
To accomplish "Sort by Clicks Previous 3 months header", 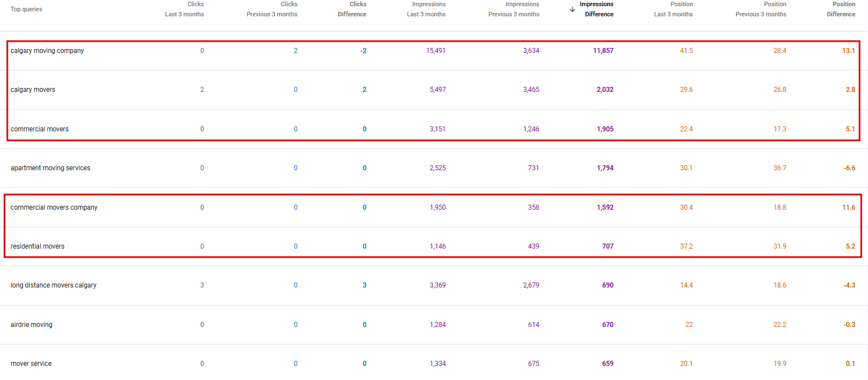I will pyautogui.click(x=272, y=9).
